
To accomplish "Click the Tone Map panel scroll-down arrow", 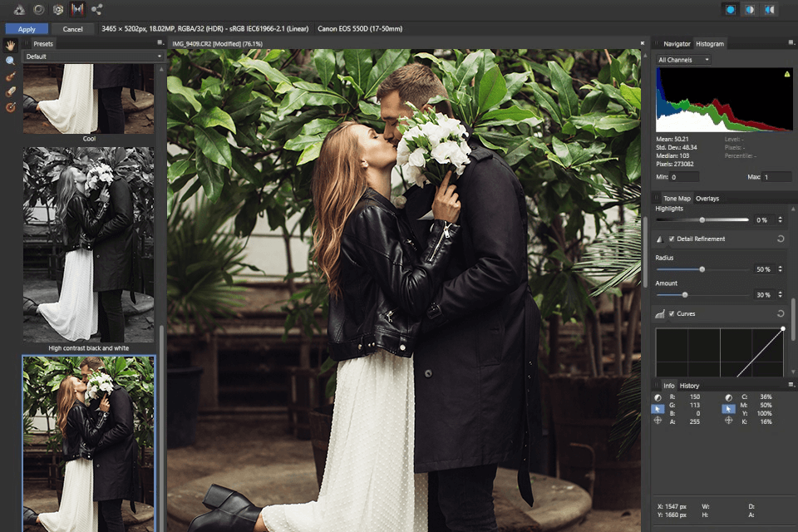I will (x=793, y=372).
